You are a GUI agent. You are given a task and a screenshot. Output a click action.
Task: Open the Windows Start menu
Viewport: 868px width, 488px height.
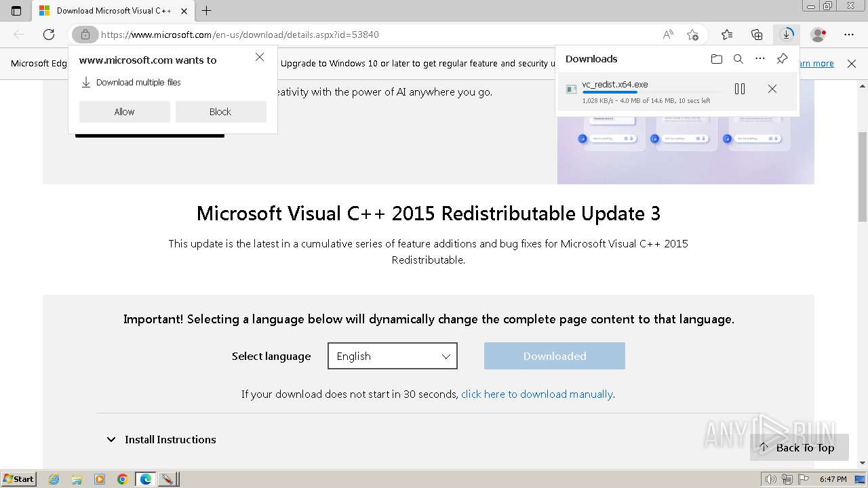coord(18,479)
